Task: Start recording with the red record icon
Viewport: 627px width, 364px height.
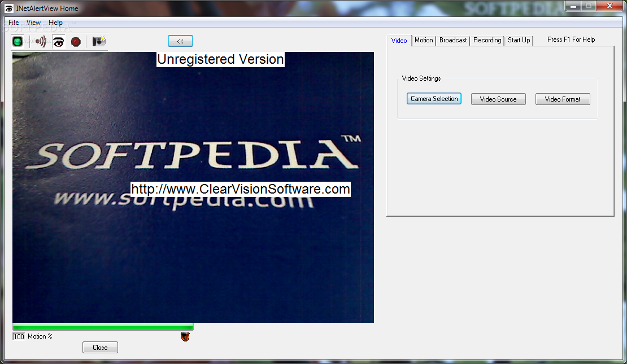Action: coord(76,42)
